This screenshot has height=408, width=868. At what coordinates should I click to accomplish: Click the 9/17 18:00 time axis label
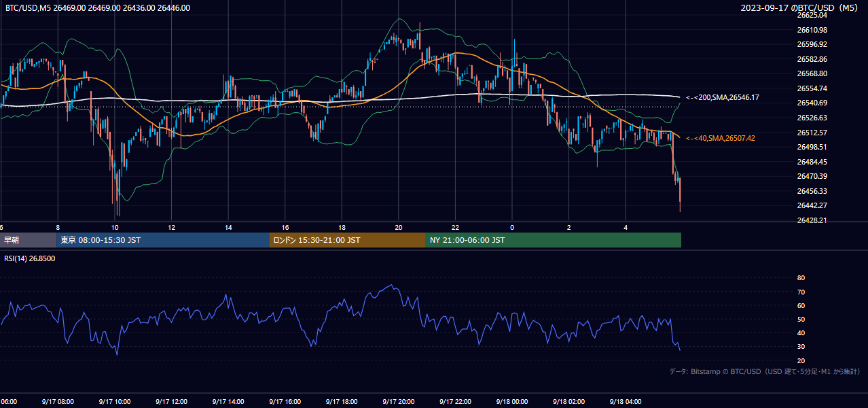(342, 402)
